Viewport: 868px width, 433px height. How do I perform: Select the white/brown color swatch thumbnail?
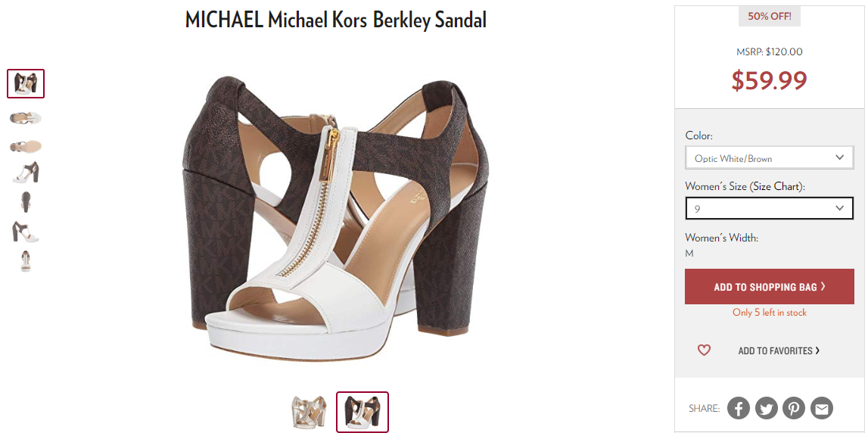(362, 412)
